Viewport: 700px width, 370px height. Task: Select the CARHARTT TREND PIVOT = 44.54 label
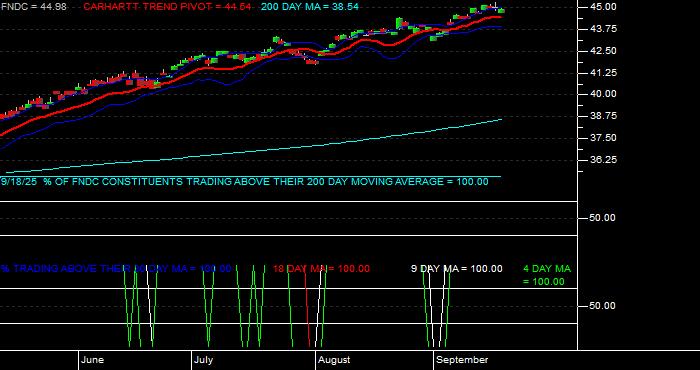tap(167, 7)
